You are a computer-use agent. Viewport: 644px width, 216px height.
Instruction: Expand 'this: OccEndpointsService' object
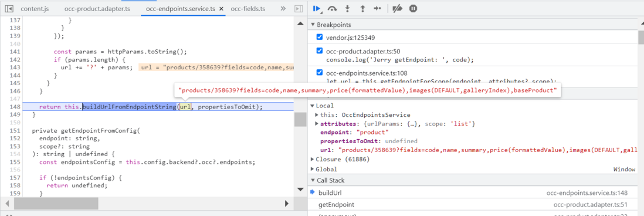[x=317, y=115]
